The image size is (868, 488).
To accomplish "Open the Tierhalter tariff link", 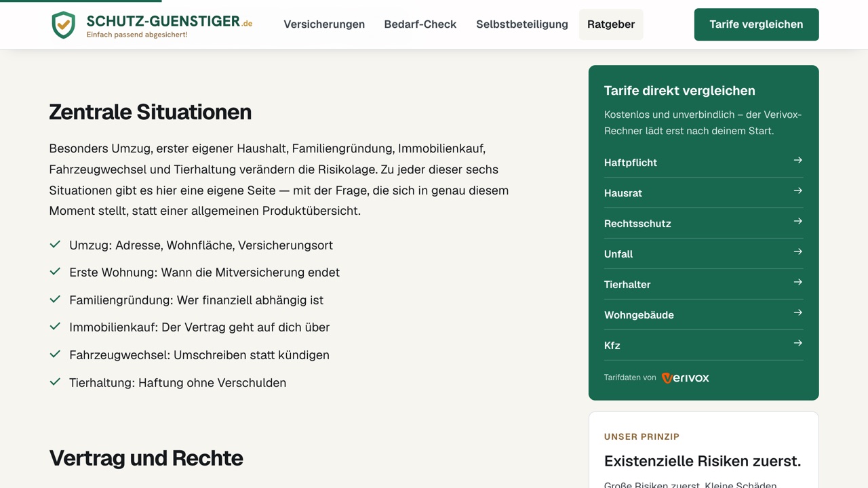I will 703,285.
